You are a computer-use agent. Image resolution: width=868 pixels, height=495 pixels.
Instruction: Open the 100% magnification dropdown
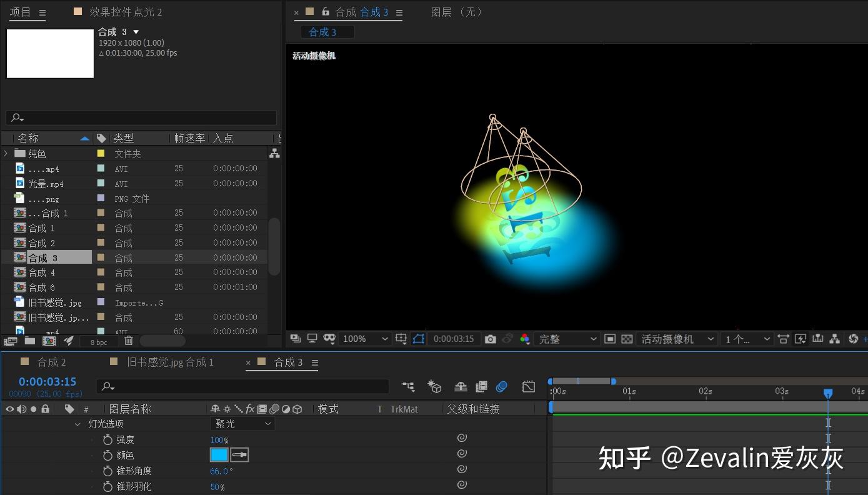pos(362,339)
